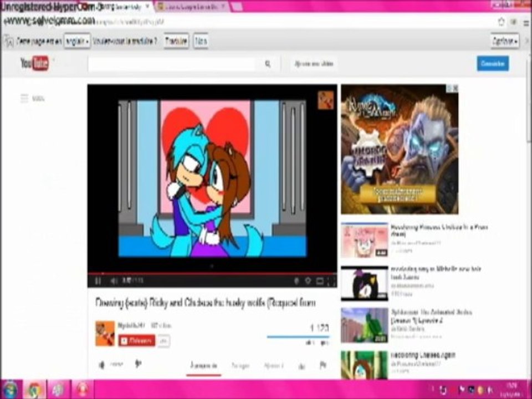Click the game advertisement banner

[x=400, y=149]
